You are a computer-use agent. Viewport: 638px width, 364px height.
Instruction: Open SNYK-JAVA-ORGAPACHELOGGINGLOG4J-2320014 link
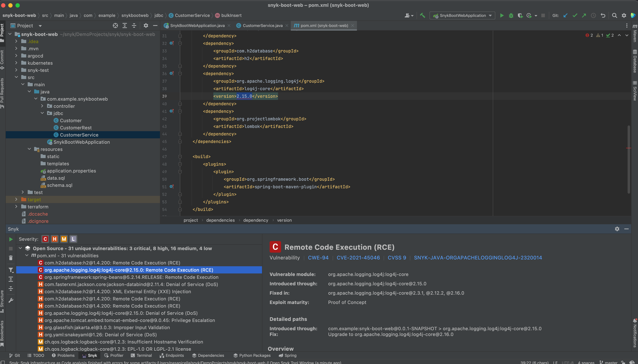coord(478,258)
